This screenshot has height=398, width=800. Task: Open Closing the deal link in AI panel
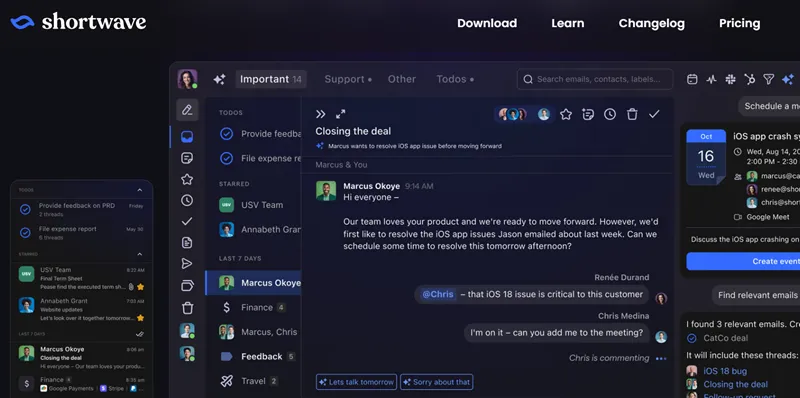pos(736,384)
